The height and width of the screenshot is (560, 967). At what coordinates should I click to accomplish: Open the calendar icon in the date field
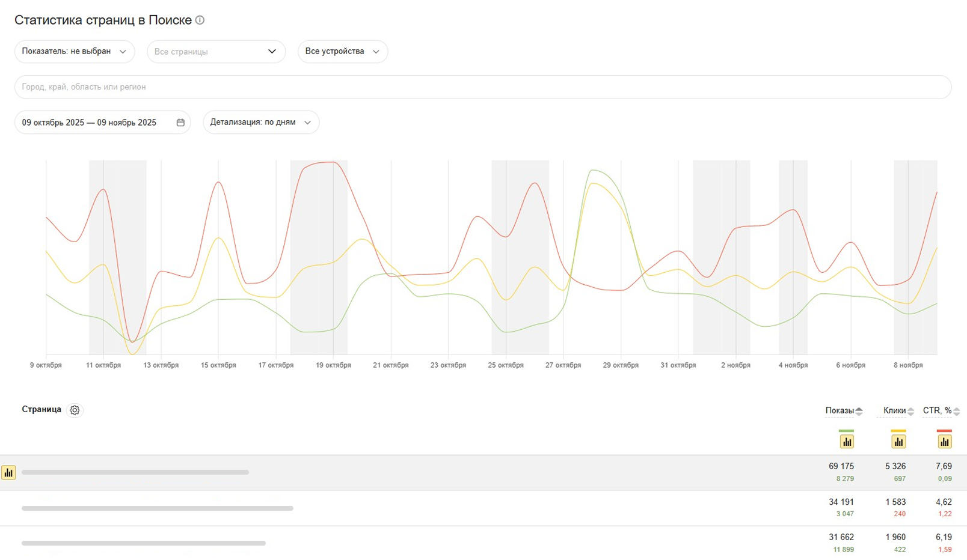(180, 123)
